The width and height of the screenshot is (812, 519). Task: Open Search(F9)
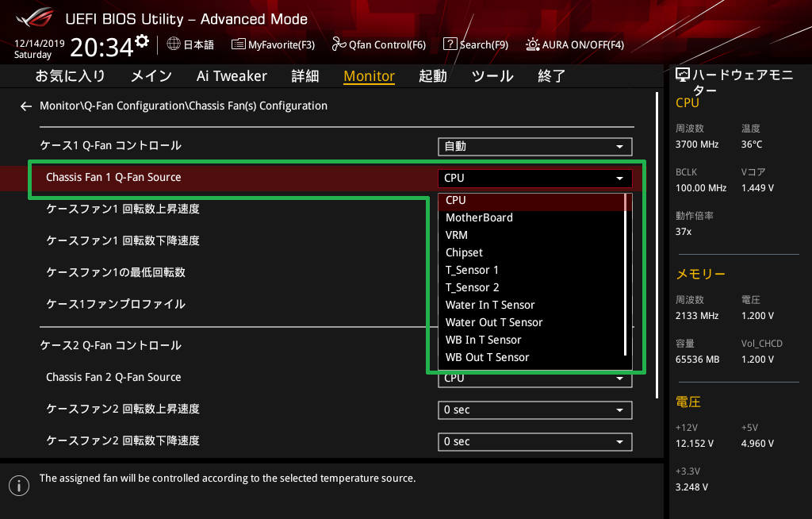[x=476, y=44]
